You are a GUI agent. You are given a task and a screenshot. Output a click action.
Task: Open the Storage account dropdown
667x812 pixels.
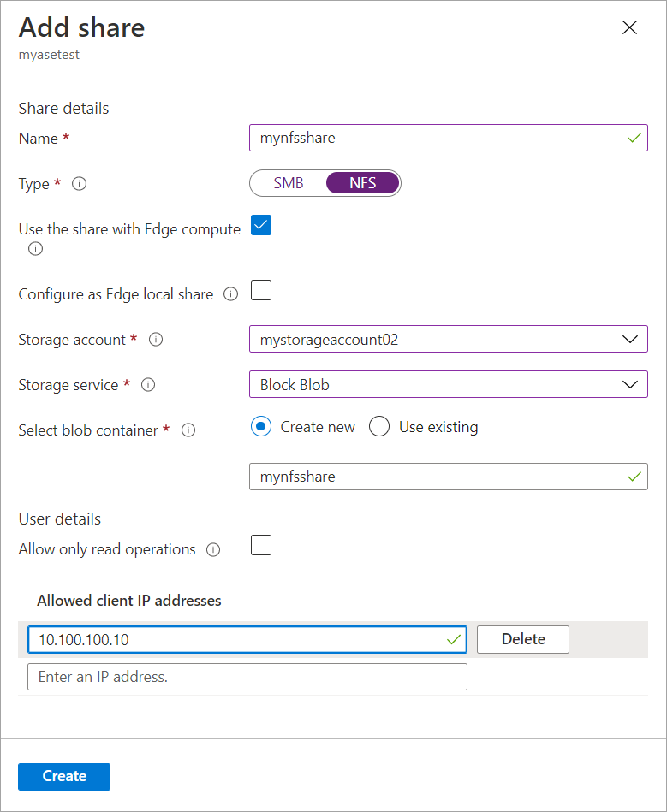point(448,340)
